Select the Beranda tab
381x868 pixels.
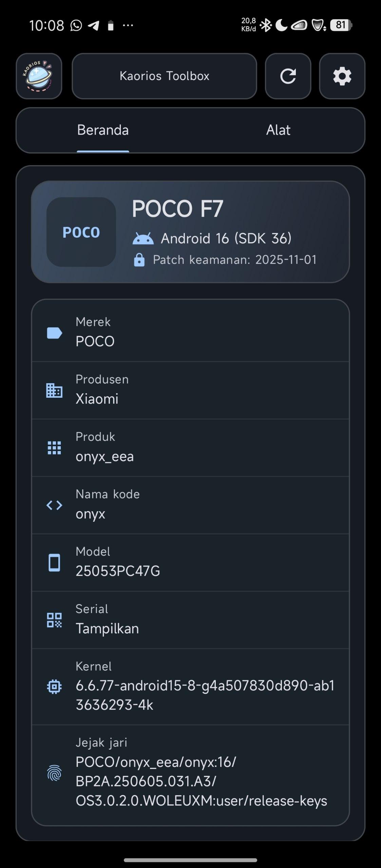tap(103, 130)
